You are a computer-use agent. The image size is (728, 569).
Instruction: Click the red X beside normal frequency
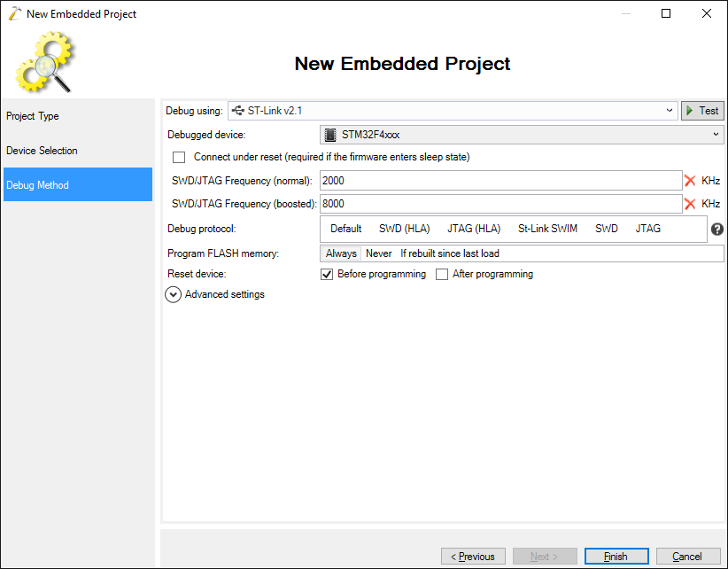pyautogui.click(x=690, y=181)
